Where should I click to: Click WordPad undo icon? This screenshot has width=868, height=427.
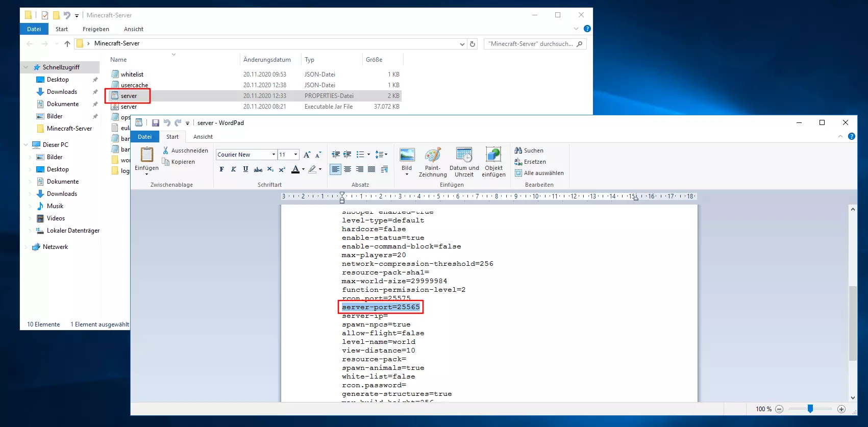tap(167, 123)
